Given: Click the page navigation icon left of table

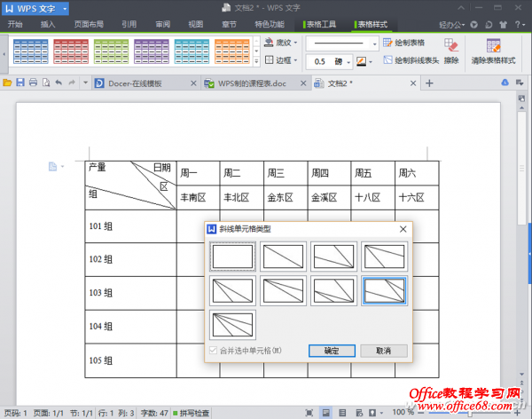Looking at the screenshot, I should [x=52, y=167].
